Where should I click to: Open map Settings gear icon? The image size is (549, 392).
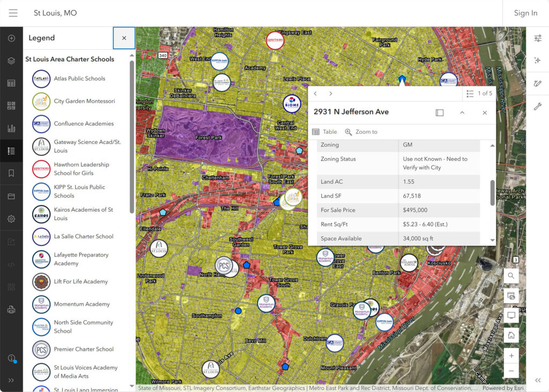pyautogui.click(x=11, y=218)
